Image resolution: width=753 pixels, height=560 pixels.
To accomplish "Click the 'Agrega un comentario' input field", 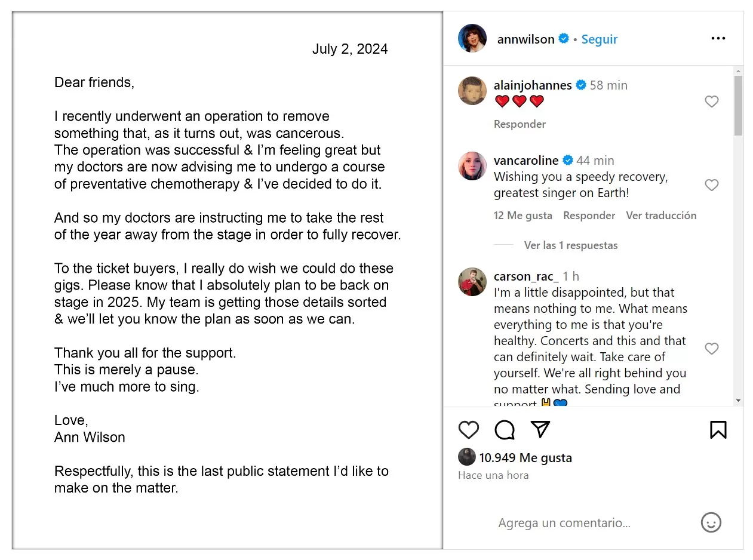I will [x=564, y=522].
